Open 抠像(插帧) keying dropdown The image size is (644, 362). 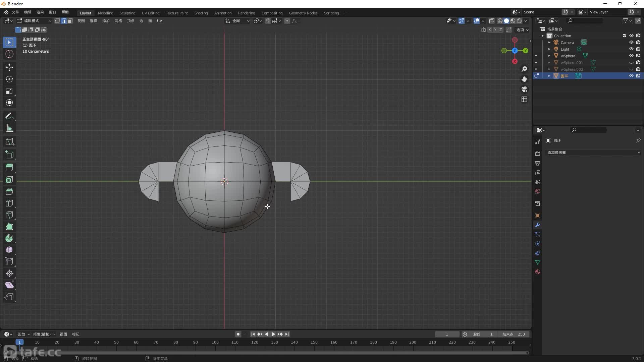44,334
